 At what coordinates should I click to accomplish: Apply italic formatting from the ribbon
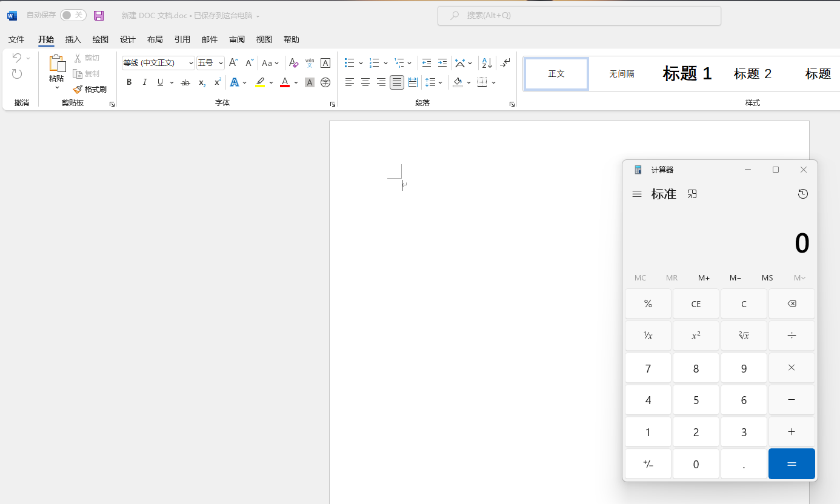(144, 82)
